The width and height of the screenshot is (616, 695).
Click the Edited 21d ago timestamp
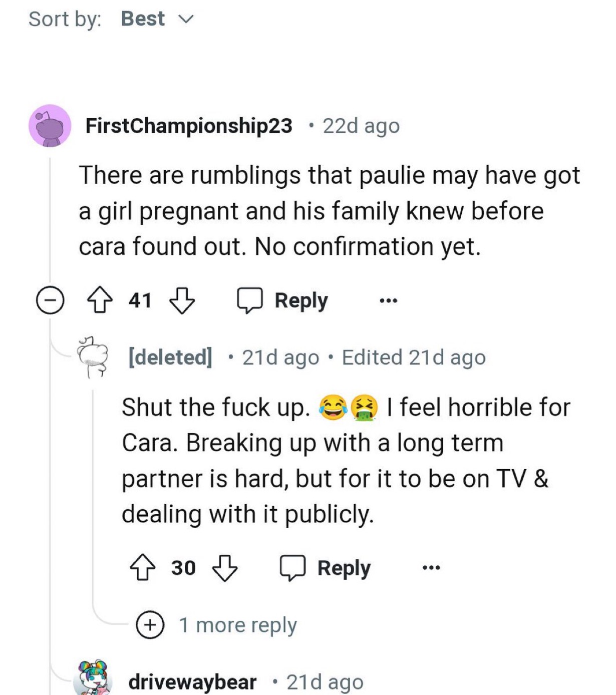coord(414,358)
